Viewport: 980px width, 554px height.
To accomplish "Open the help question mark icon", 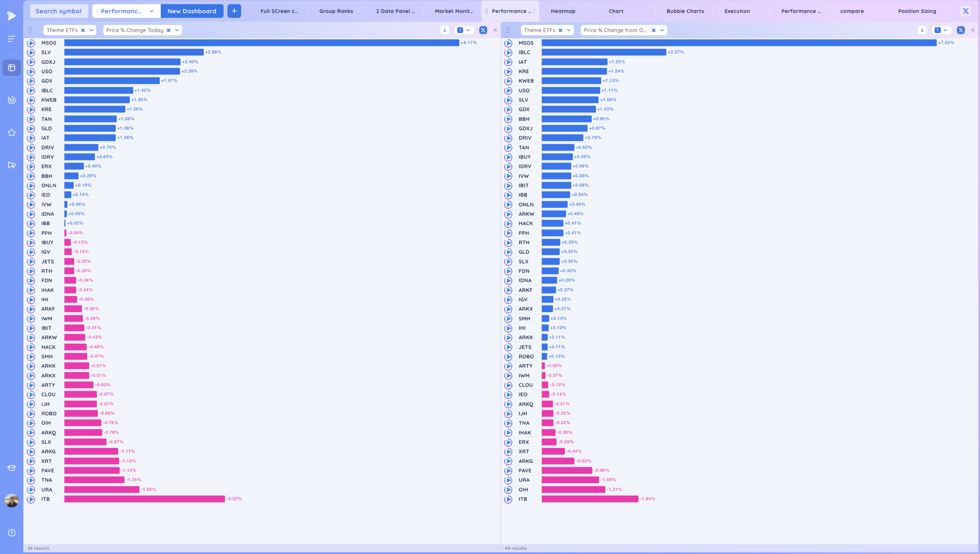I will [12, 533].
